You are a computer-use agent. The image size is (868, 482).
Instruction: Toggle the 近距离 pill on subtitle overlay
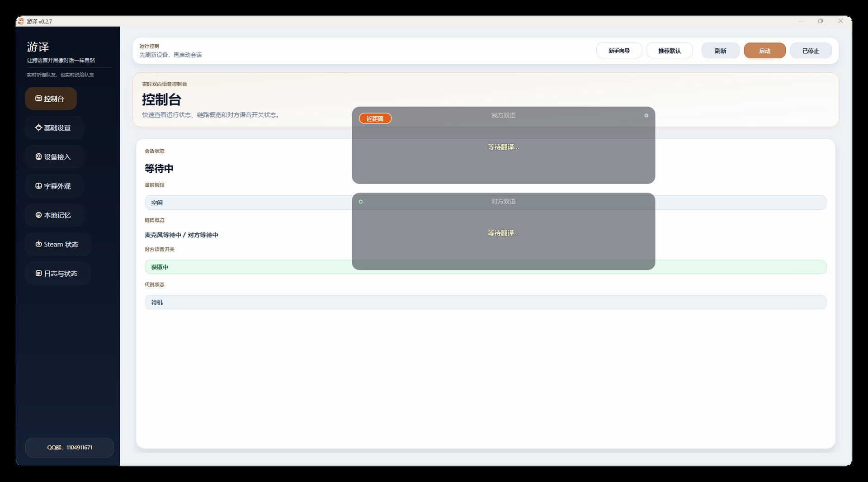[x=375, y=118]
